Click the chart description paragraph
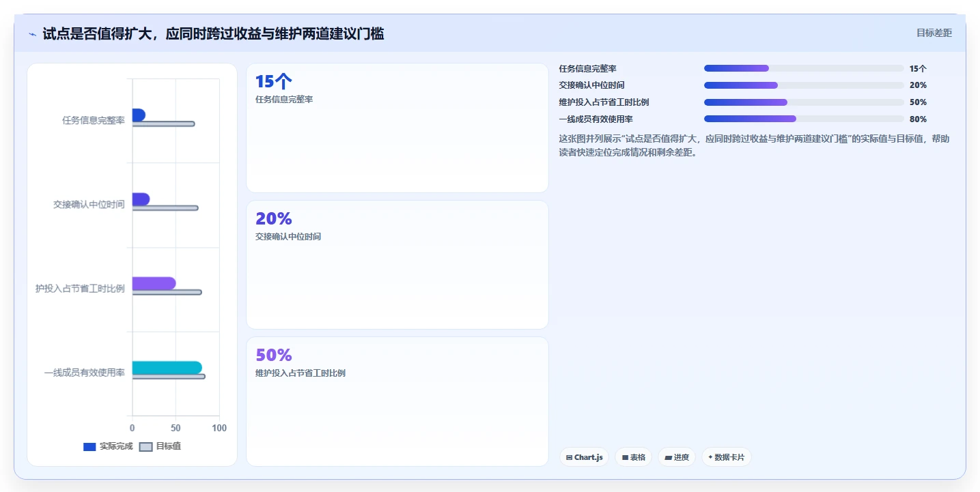 pos(754,145)
